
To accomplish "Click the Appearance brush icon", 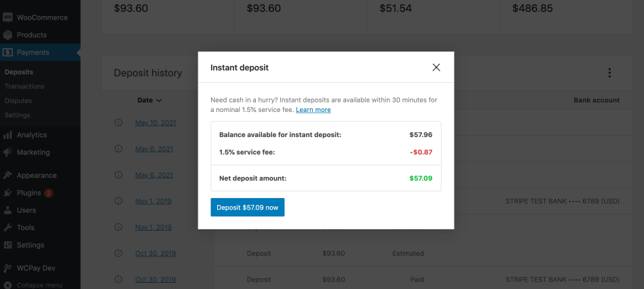I will (x=7, y=175).
